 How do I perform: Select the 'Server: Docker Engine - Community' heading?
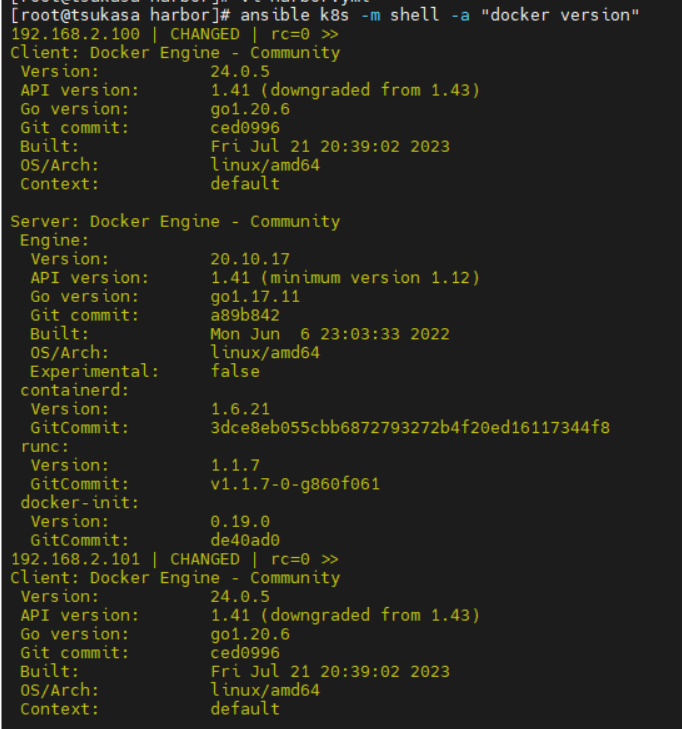pos(175,222)
